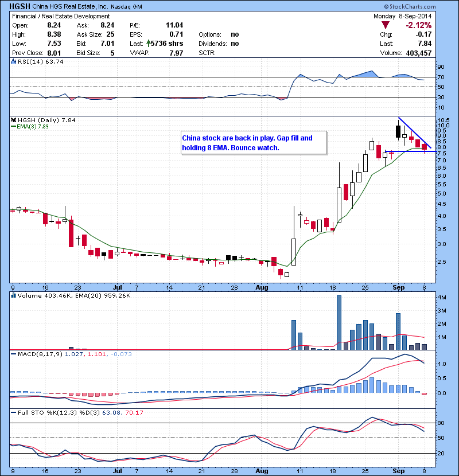Click the P/E value 11.04
This screenshot has width=459, height=476.
tap(174, 25)
